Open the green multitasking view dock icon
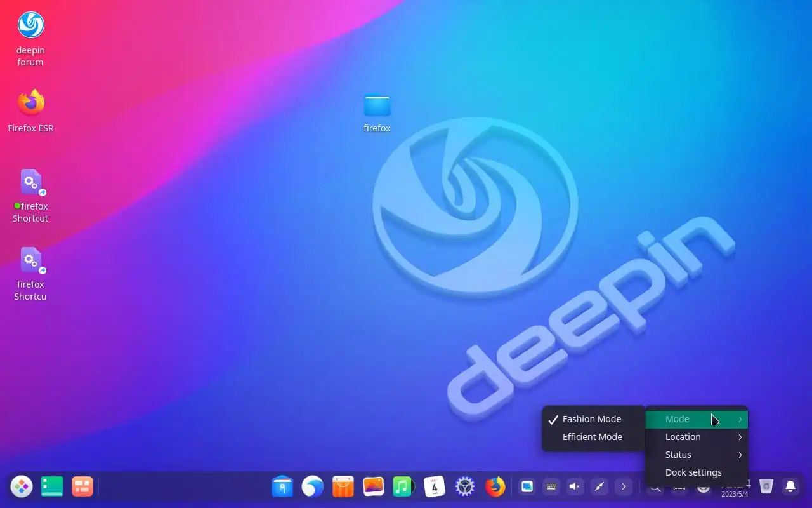 [x=52, y=487]
